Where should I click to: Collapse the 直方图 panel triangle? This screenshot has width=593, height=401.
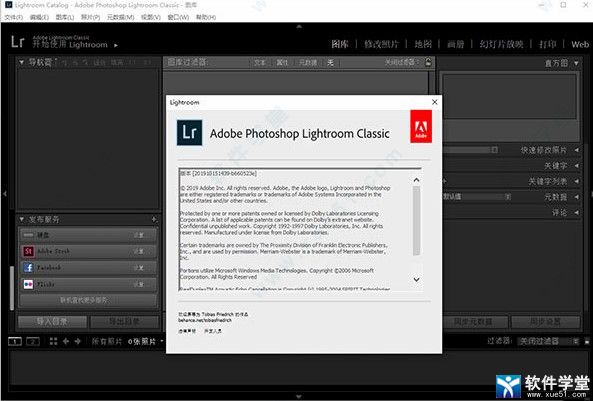tap(576, 63)
